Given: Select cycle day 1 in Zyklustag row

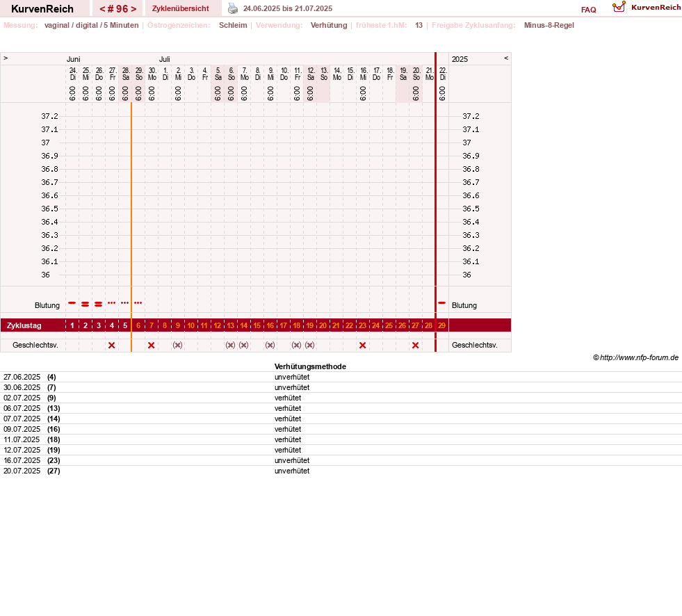Looking at the screenshot, I should (x=72, y=325).
